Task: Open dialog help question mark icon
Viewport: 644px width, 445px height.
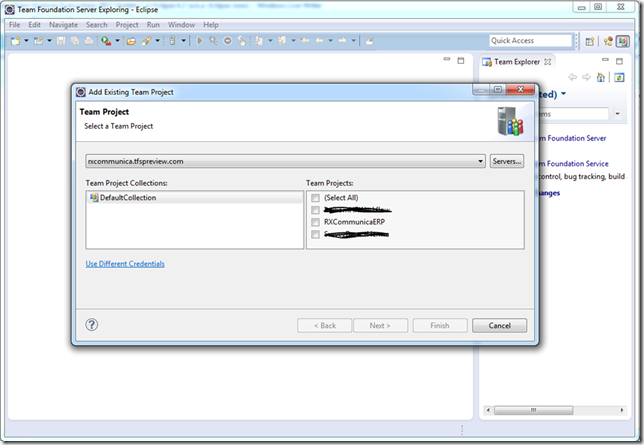Action: 92,325
